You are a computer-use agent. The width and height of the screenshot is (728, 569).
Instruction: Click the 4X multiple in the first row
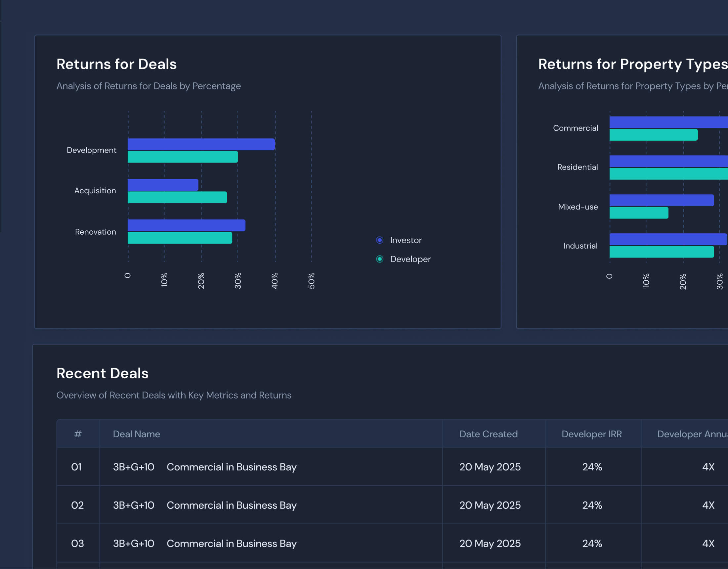tap(710, 467)
